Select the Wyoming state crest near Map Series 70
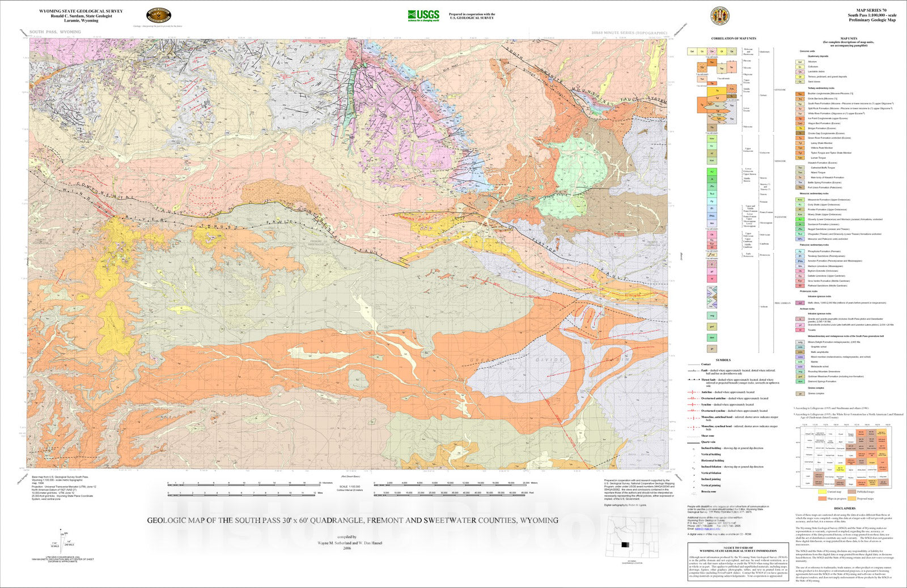This screenshot has height=588, width=907. click(719, 14)
